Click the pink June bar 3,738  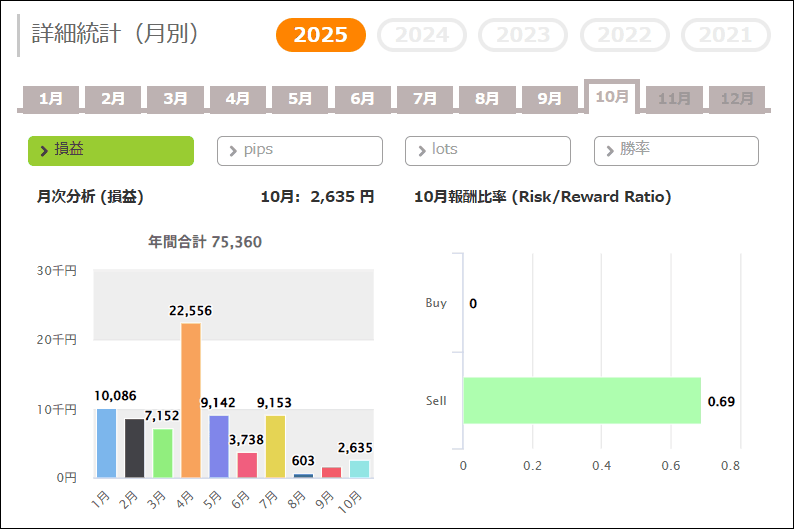247,465
